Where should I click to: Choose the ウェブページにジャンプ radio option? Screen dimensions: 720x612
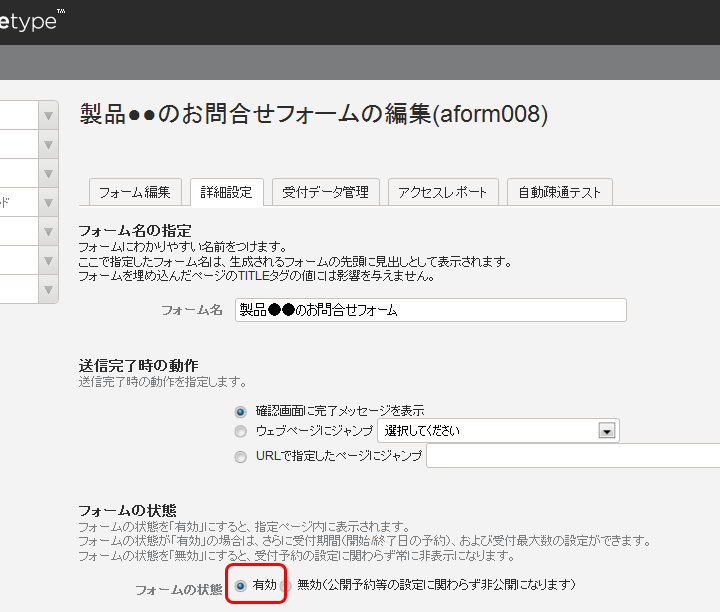(x=240, y=431)
